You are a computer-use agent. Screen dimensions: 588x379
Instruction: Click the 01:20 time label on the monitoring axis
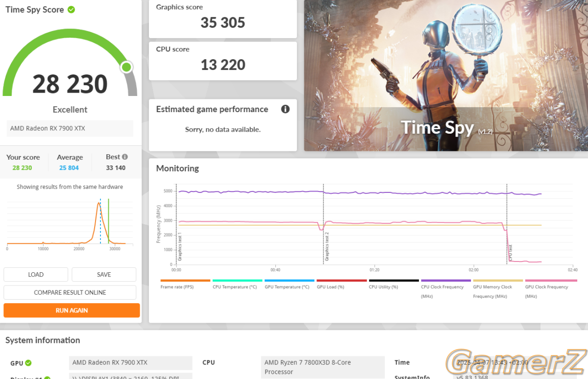coord(374,270)
